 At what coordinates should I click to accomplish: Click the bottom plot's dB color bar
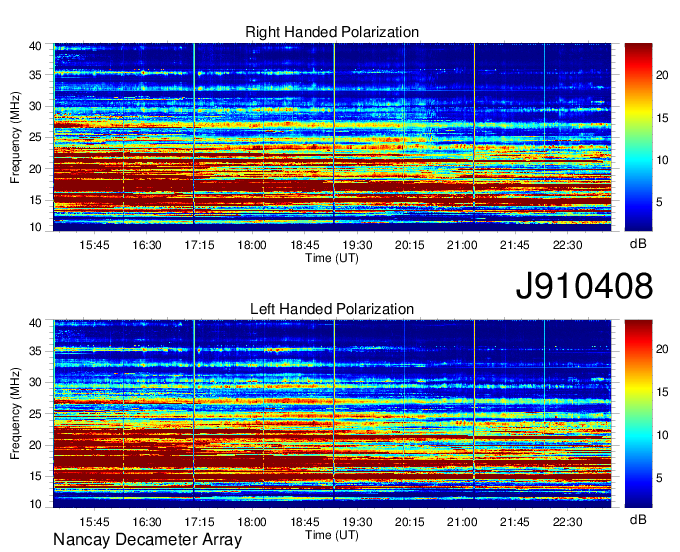coord(638,414)
